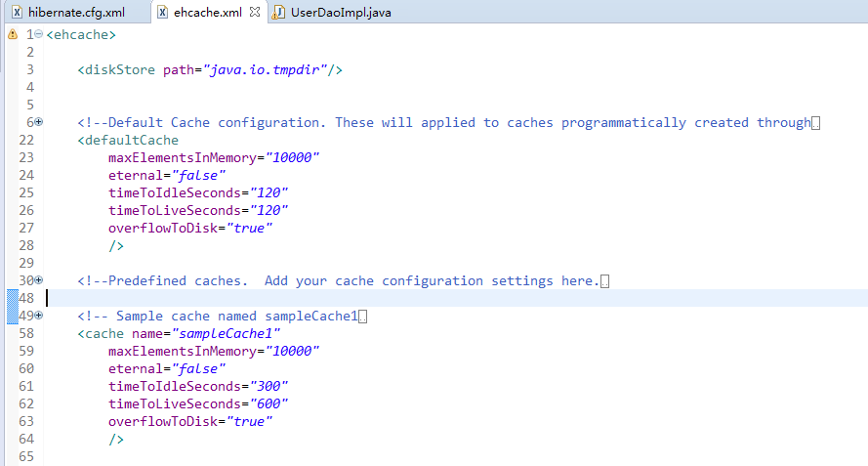Click the XML file icon on ehcache.xml tab
This screenshot has height=466, width=868.
coord(162,12)
